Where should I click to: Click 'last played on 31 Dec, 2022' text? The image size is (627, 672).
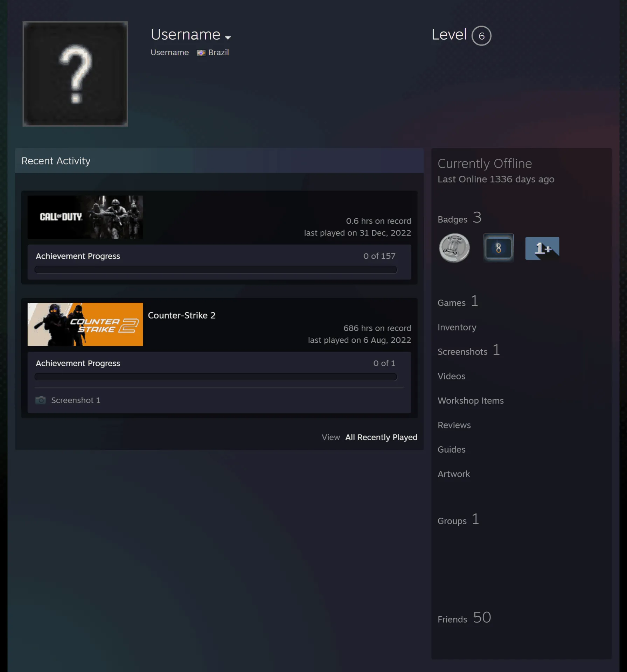[x=357, y=233]
